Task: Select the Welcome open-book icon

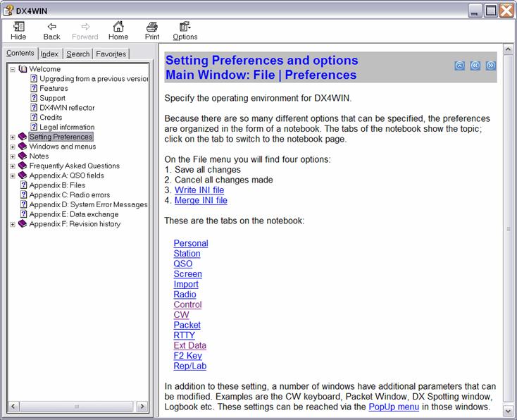Action: coord(23,69)
